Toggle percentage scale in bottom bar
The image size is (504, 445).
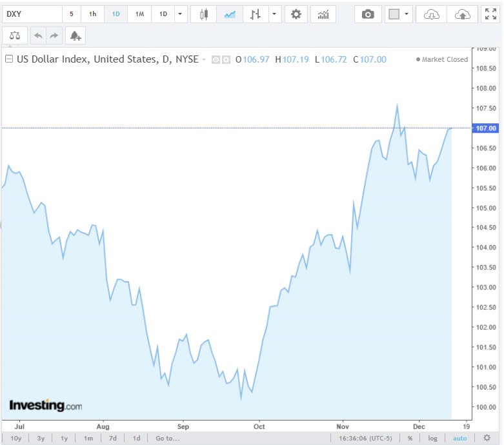click(x=410, y=439)
